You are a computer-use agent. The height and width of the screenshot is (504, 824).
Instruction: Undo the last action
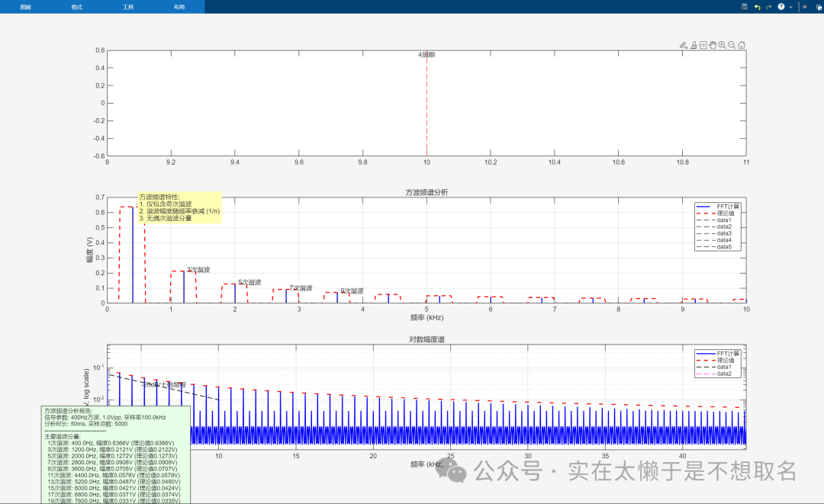point(757,6)
